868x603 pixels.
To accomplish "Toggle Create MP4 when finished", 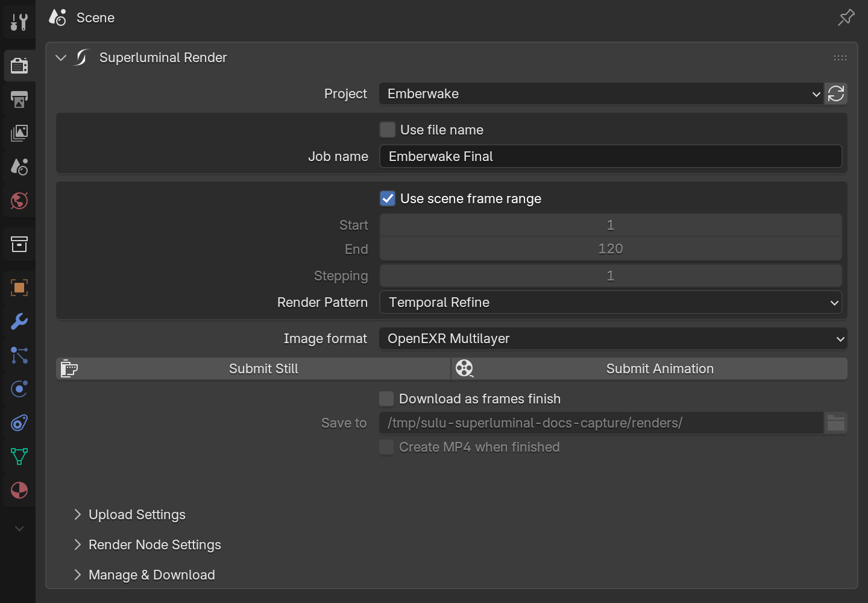I will pos(386,447).
